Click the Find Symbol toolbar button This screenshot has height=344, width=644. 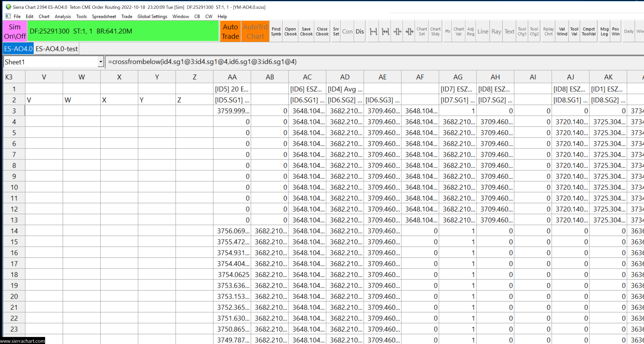click(276, 31)
